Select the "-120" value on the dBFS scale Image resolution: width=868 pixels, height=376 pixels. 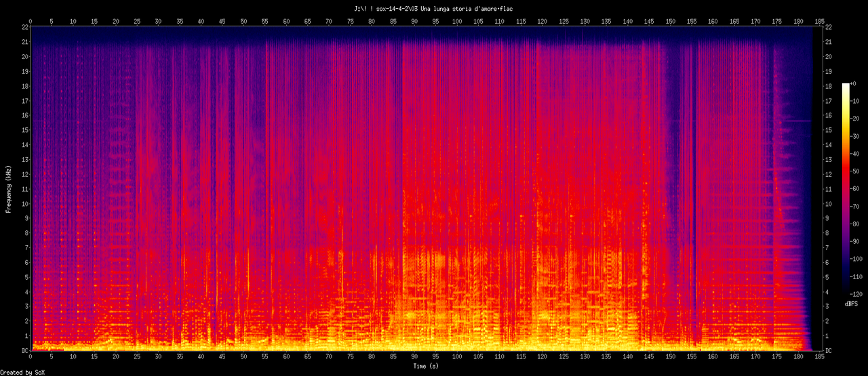tap(856, 295)
